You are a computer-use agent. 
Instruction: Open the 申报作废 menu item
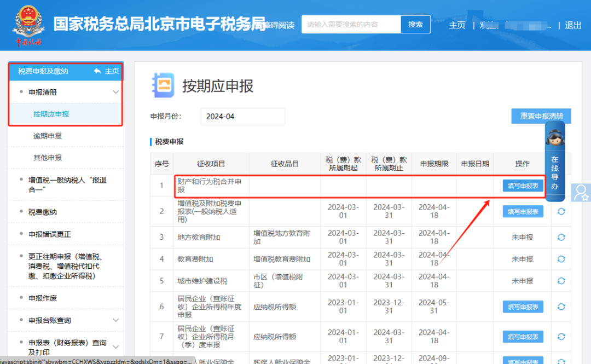click(43, 298)
